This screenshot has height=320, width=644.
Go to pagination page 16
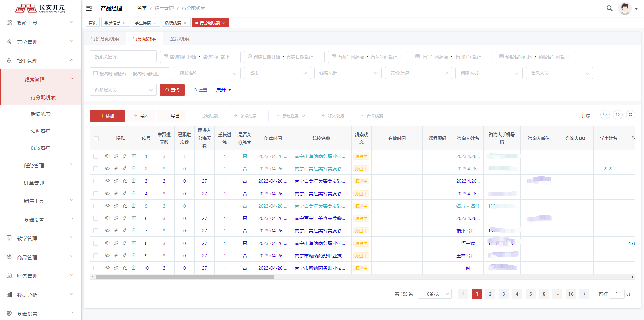[571, 294]
